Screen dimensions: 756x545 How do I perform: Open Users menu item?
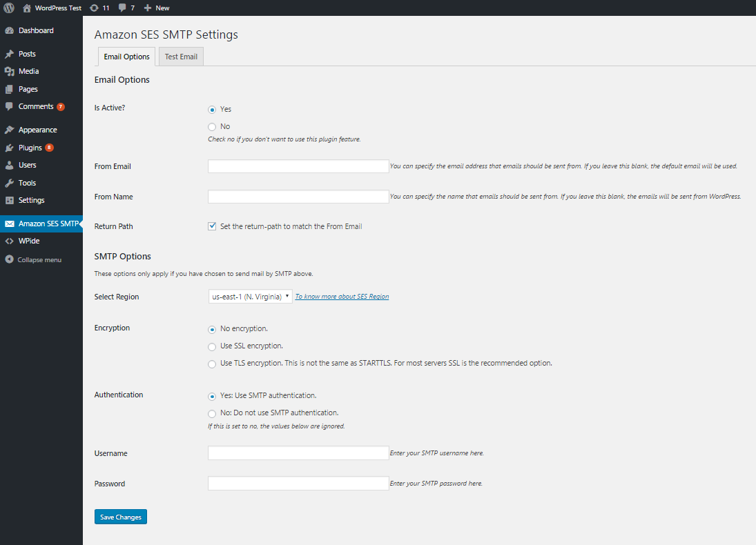[x=28, y=165]
